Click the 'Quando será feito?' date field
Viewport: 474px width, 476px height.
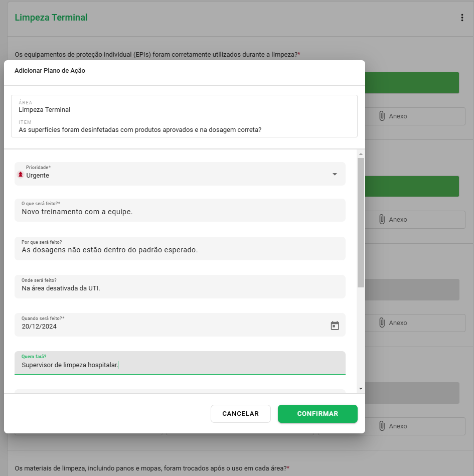coord(150,326)
